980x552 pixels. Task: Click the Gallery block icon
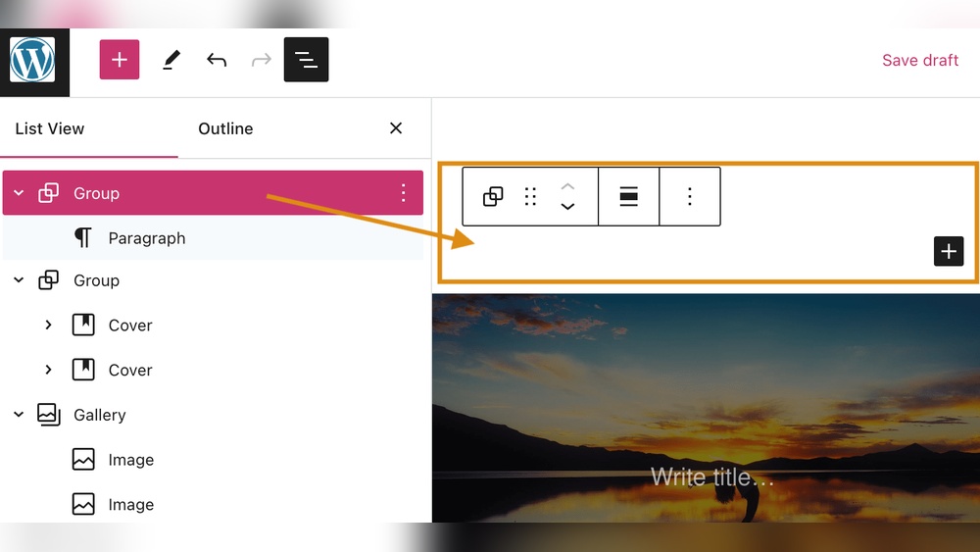point(49,415)
